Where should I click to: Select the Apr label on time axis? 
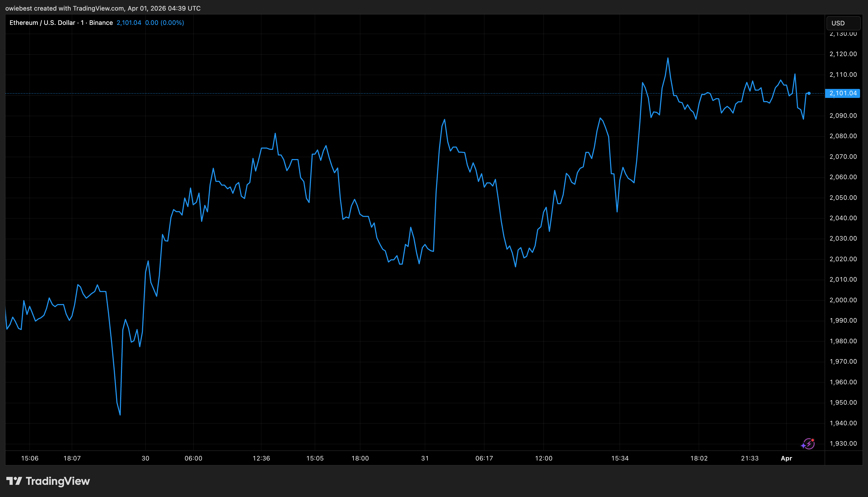point(786,458)
